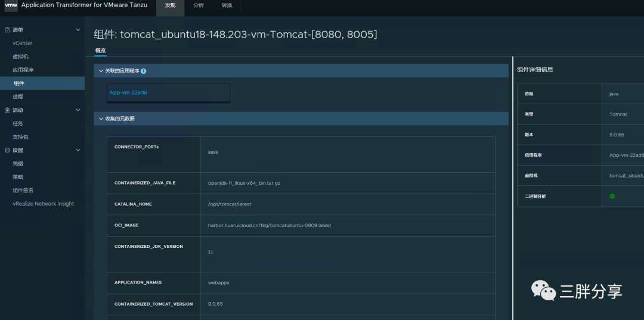This screenshot has width=644, height=320.
Task: Open 虚拟机 in the sidebar
Action: (x=20, y=57)
